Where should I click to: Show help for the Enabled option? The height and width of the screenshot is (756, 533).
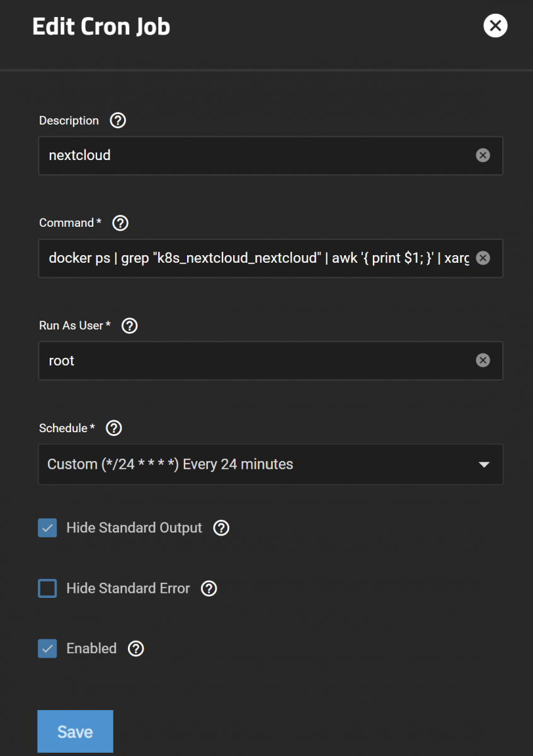point(135,648)
